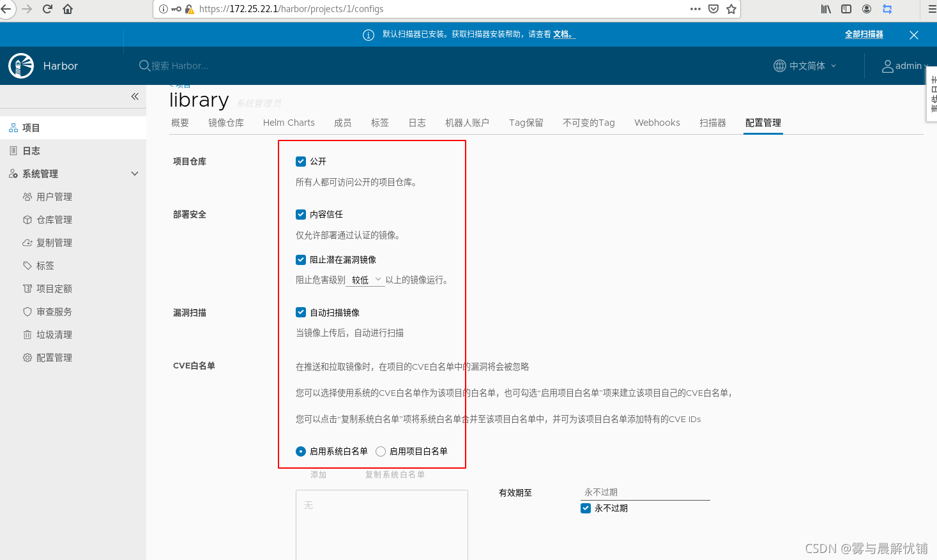
Task: Switch to the 成员 tab
Action: tap(343, 123)
